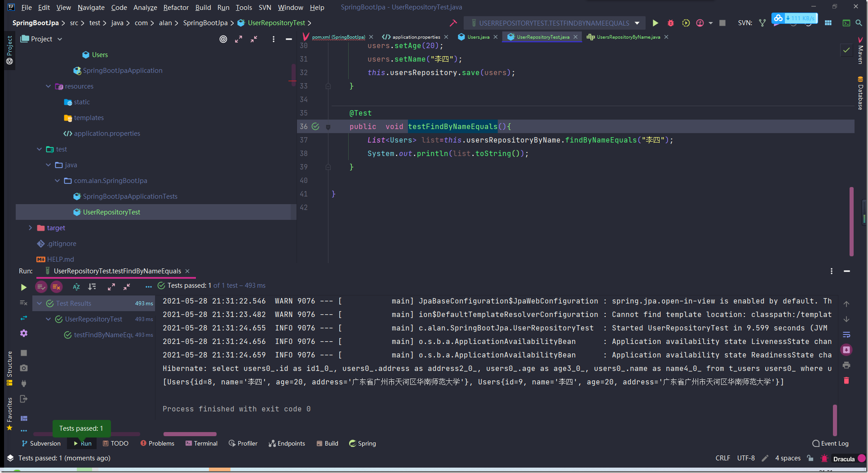Expand all in Project panel
The height and width of the screenshot is (473, 868).
point(239,39)
